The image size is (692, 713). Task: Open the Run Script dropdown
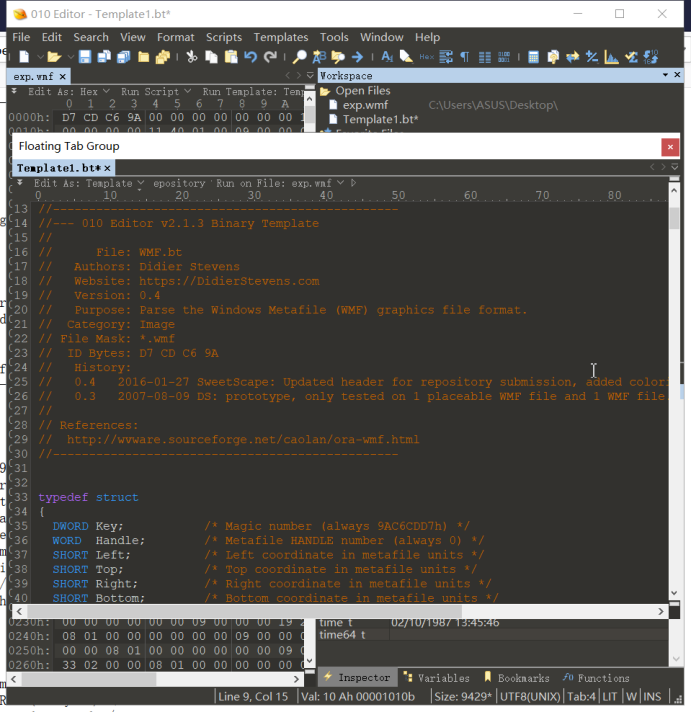(155, 92)
